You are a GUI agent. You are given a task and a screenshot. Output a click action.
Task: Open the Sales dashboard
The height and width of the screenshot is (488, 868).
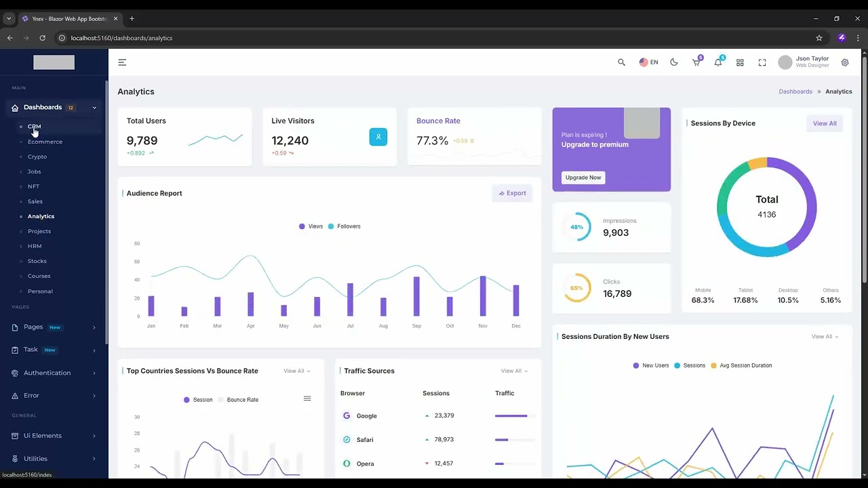coord(35,201)
